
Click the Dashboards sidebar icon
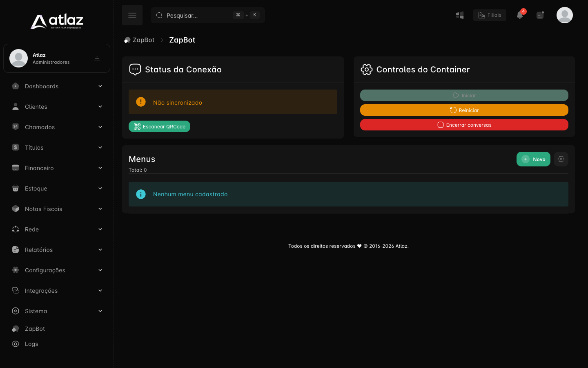[x=16, y=86]
